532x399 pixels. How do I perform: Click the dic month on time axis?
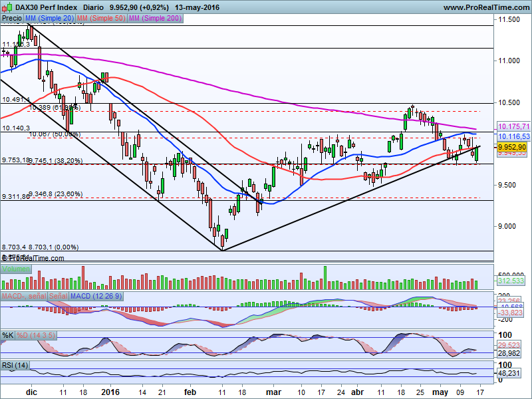[31, 392]
